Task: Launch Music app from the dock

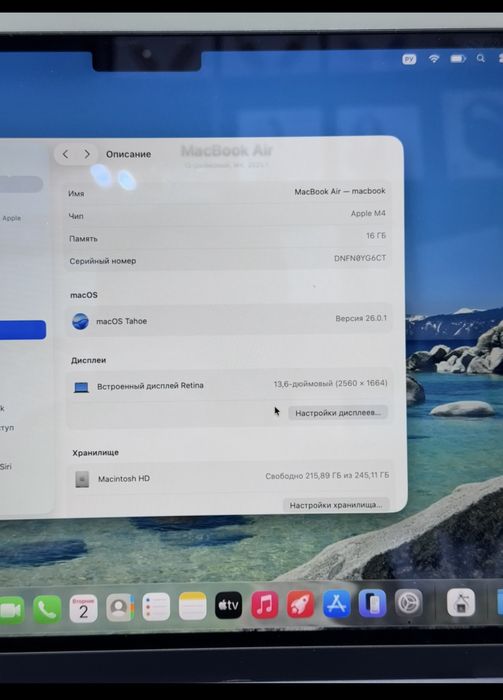Action: click(265, 605)
